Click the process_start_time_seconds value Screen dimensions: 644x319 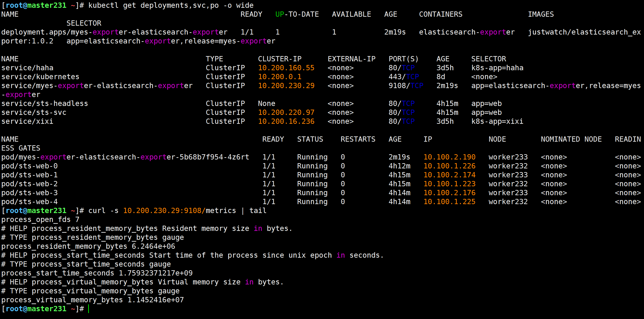156,273
